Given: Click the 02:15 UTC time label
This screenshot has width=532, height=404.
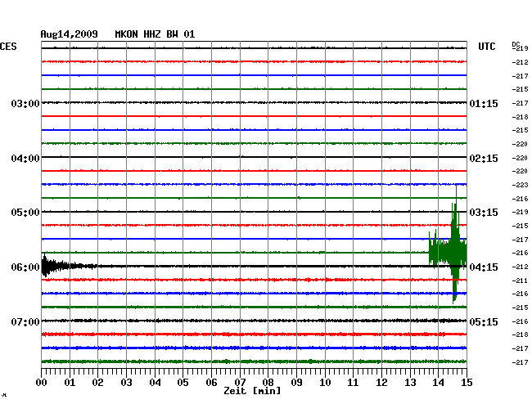Looking at the screenshot, I should pyautogui.click(x=484, y=159).
